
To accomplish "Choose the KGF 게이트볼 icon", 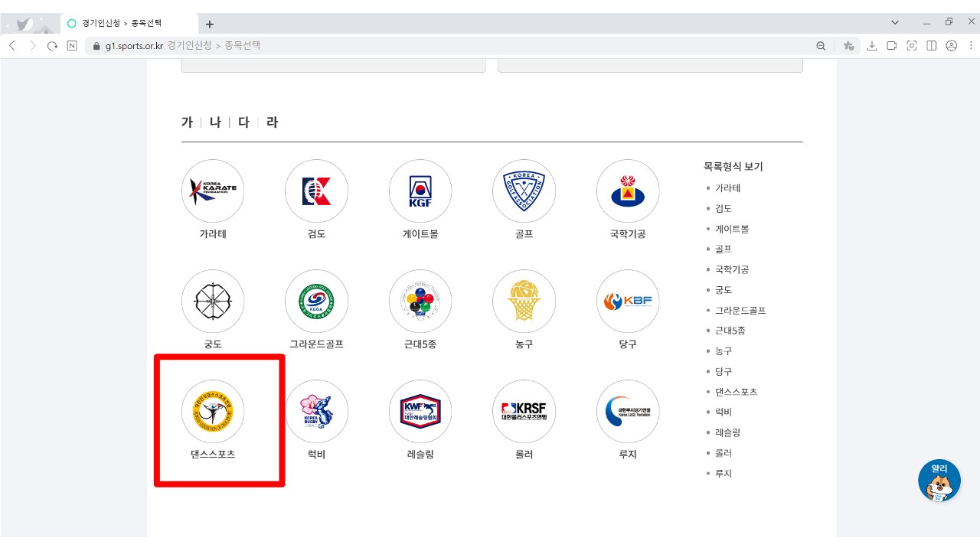I will (x=420, y=191).
